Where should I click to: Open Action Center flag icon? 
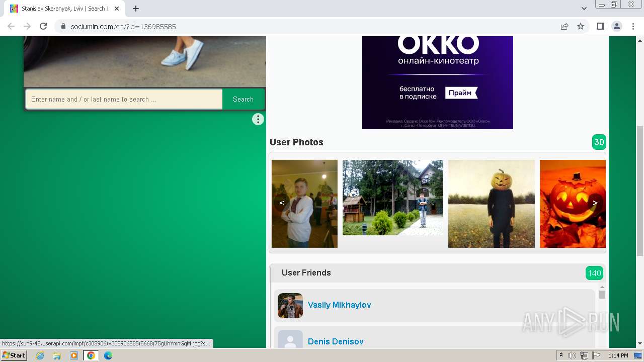pyautogui.click(x=596, y=355)
